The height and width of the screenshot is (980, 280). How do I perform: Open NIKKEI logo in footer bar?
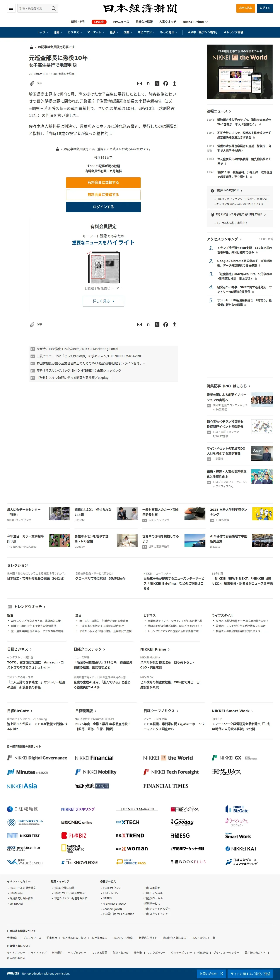[x=13, y=973]
